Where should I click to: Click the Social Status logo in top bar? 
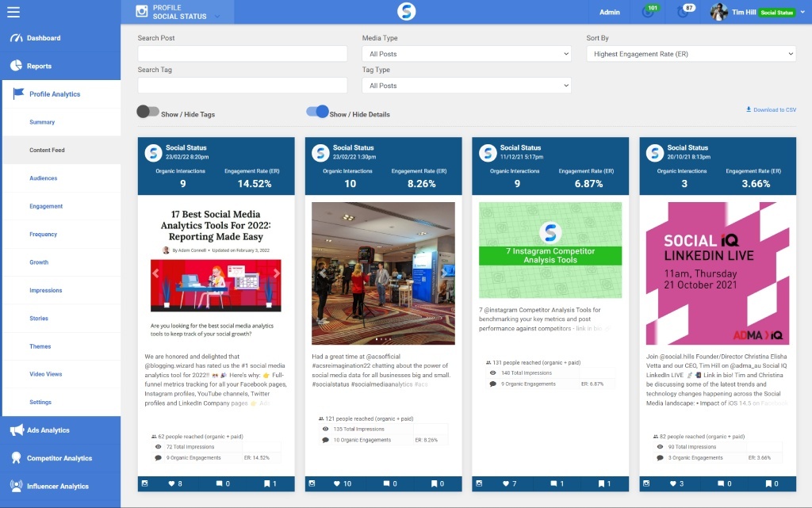pyautogui.click(x=406, y=11)
